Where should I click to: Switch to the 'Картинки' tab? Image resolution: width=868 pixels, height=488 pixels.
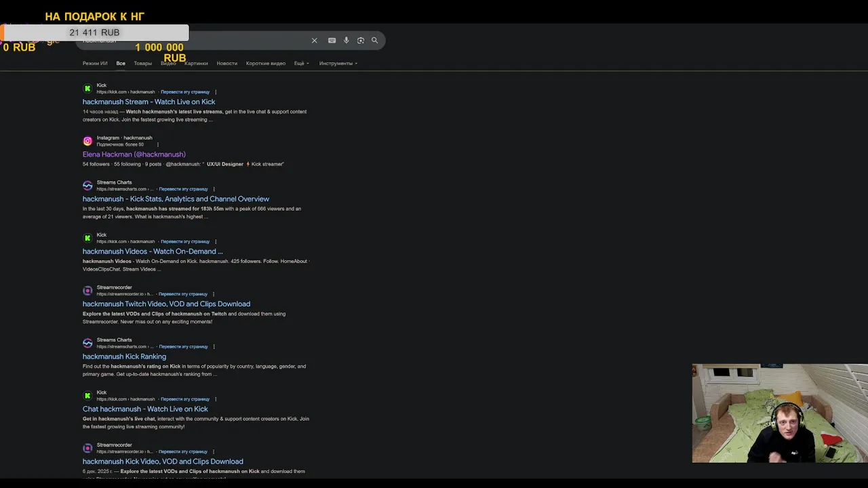(196, 64)
